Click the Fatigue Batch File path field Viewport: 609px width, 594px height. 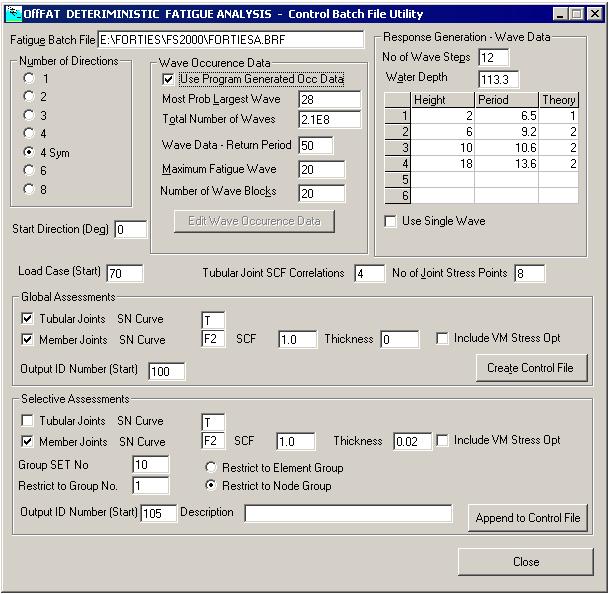231,40
